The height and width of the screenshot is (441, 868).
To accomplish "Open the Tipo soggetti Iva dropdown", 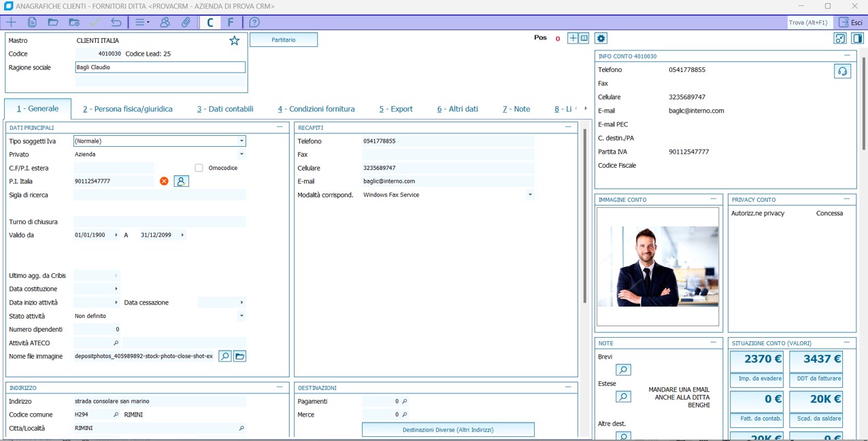I will [241, 141].
